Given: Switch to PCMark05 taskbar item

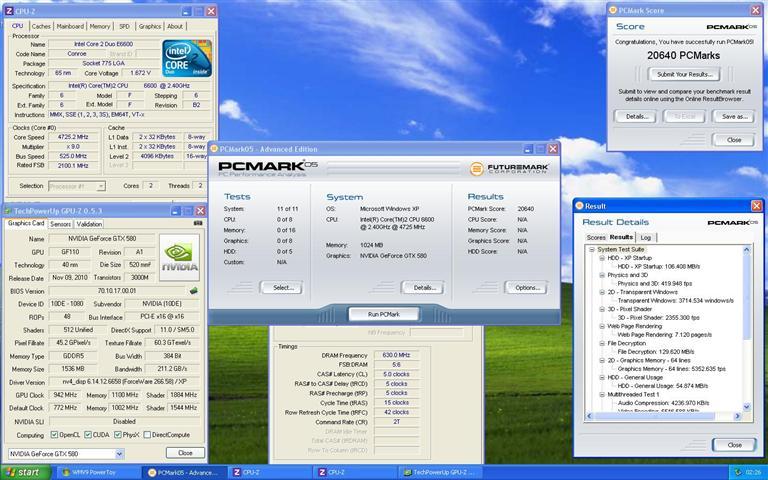Looking at the screenshot, I should point(185,473).
